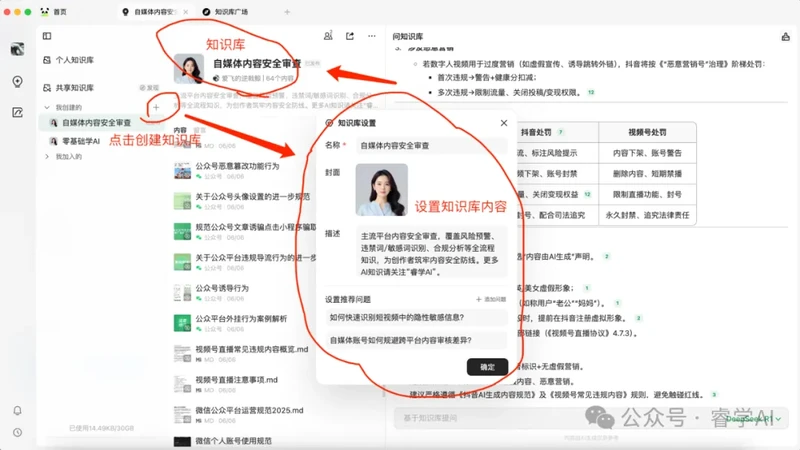Open file 微信公众平台运营规范2025.md
The height and width of the screenshot is (450, 800).
(x=249, y=410)
